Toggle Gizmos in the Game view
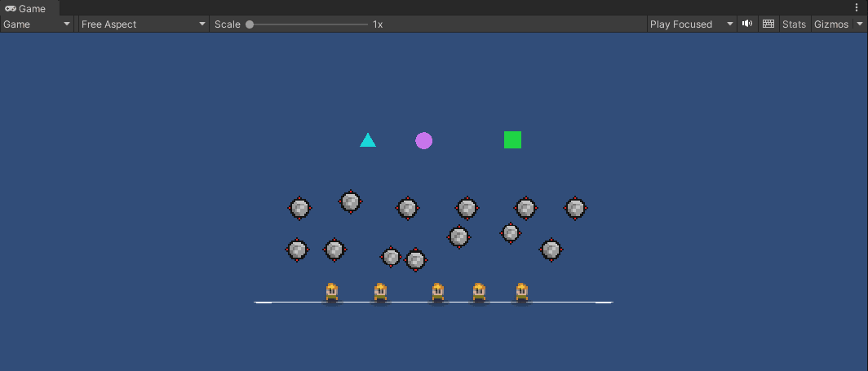 tap(831, 24)
